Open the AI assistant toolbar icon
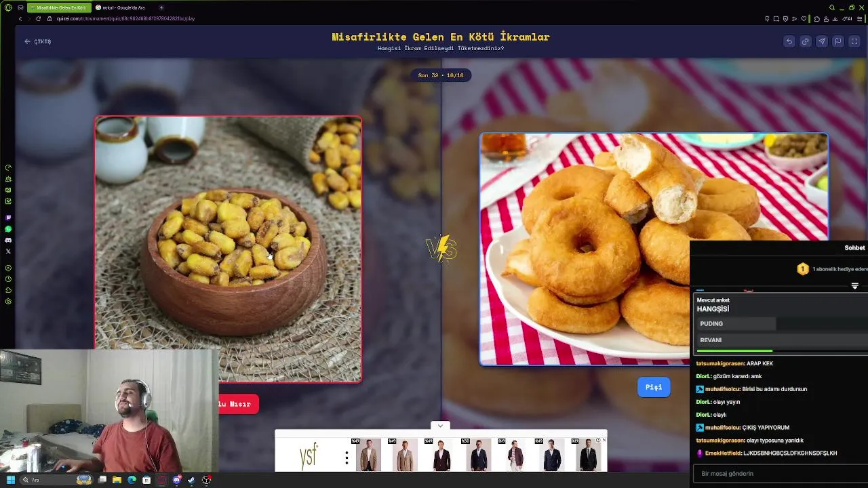Image resolution: width=868 pixels, height=488 pixels. point(846,18)
